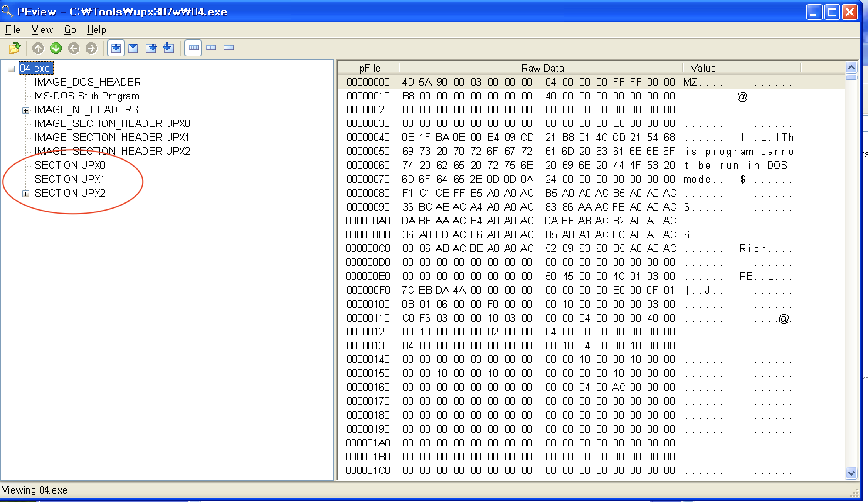Image resolution: width=868 pixels, height=502 pixels.
Task: Open the Go menu
Action: click(x=70, y=30)
